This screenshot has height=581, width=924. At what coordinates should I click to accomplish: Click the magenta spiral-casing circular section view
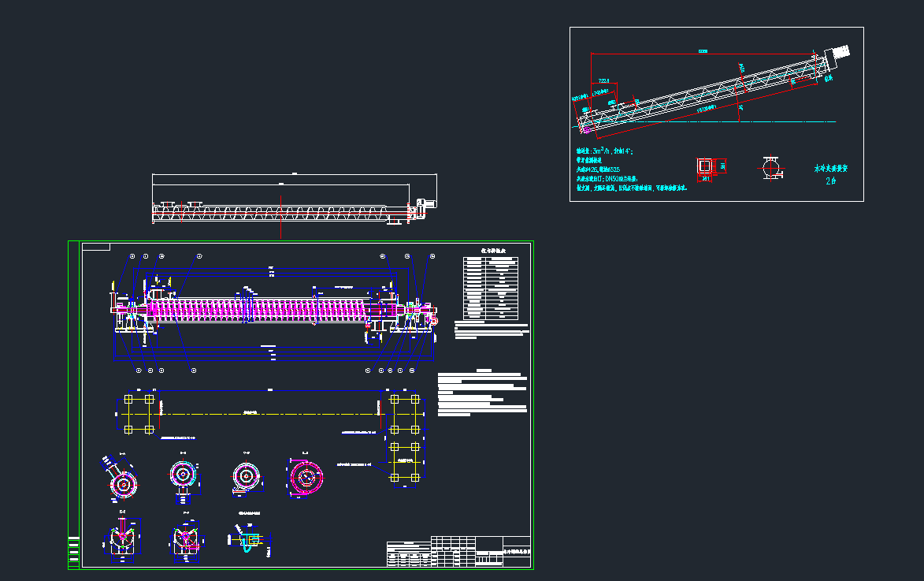(305, 477)
